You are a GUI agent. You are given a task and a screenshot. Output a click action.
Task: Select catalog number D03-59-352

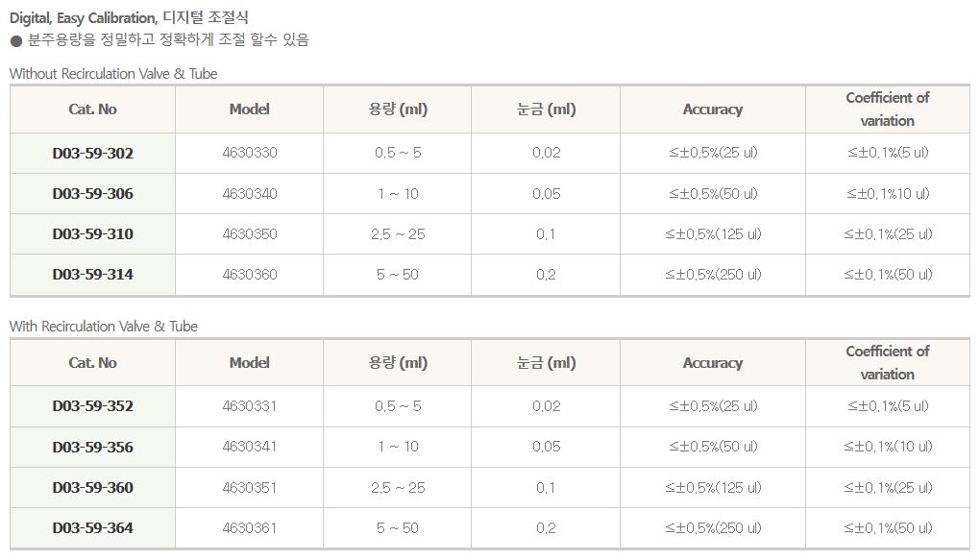pyautogui.click(x=93, y=406)
